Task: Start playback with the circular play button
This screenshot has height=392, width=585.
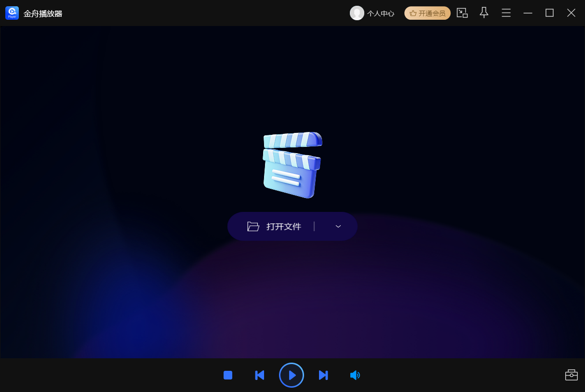Action: pyautogui.click(x=292, y=375)
